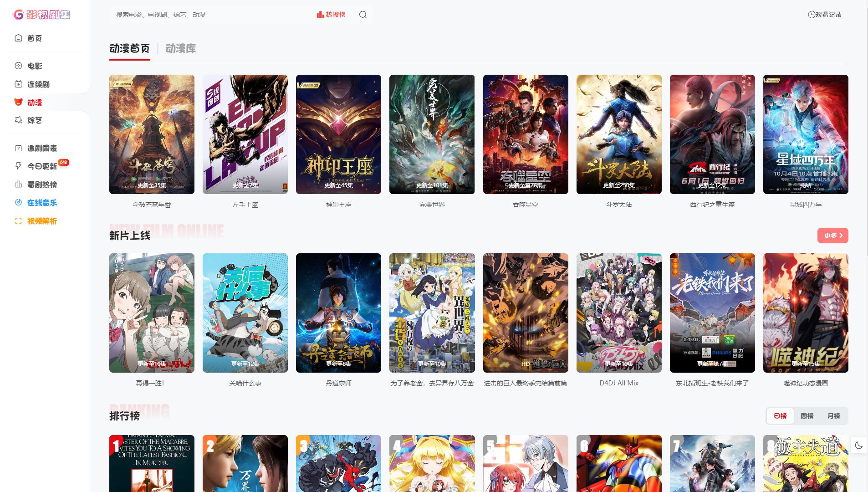Open 为了养老金，去异界存八万金 poster
Image resolution: width=868 pixels, height=492 pixels.
pyautogui.click(x=432, y=313)
